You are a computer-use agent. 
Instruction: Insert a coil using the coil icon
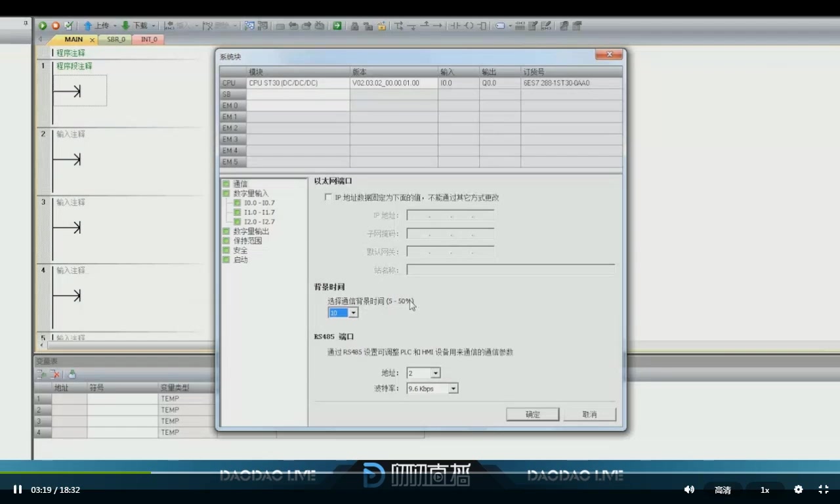coord(468,26)
